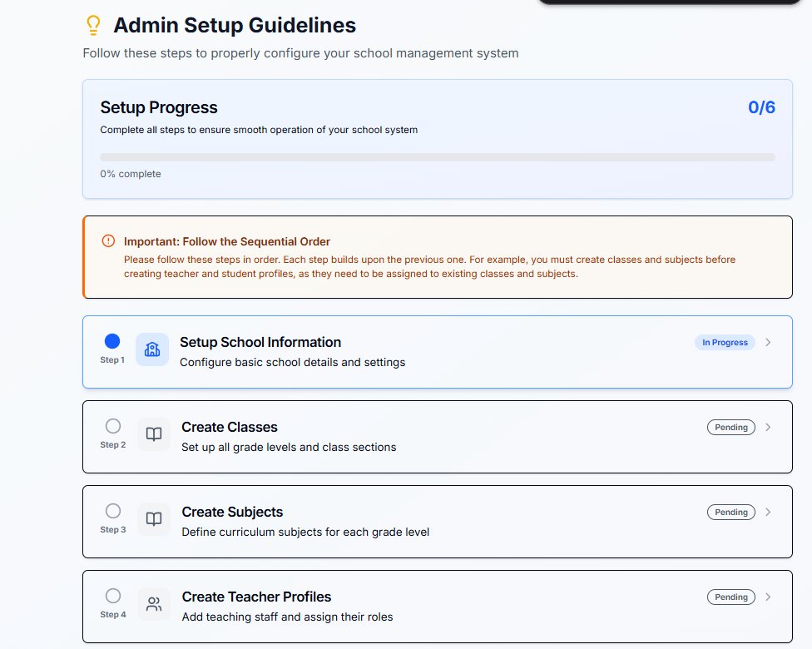Click the setup progress bar
This screenshot has width=812, height=649.
[438, 157]
